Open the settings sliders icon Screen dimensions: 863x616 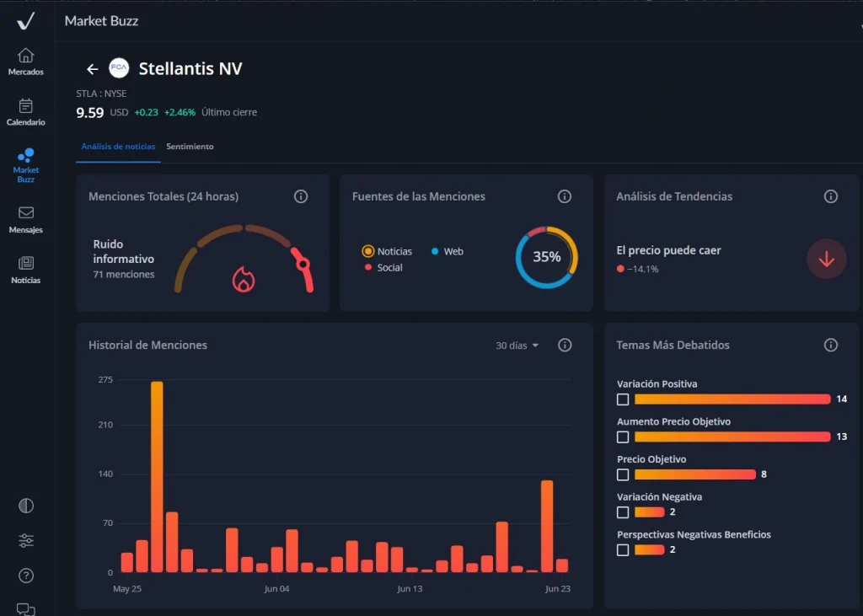(26, 541)
